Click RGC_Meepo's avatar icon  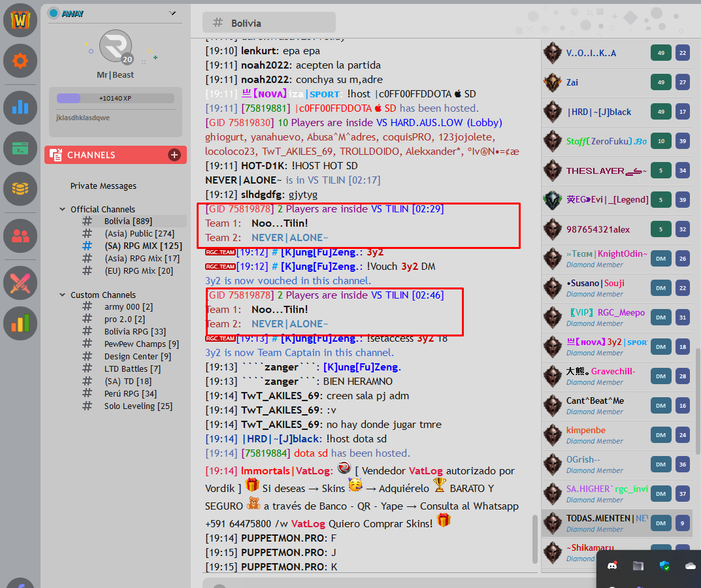pyautogui.click(x=553, y=318)
